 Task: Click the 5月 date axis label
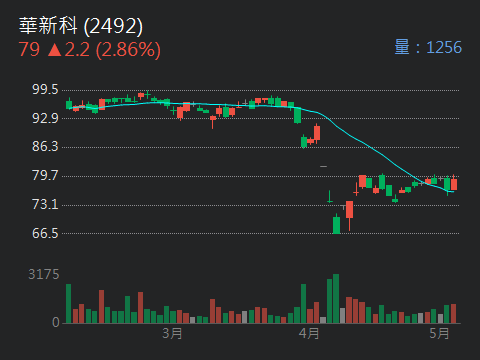[x=439, y=333]
